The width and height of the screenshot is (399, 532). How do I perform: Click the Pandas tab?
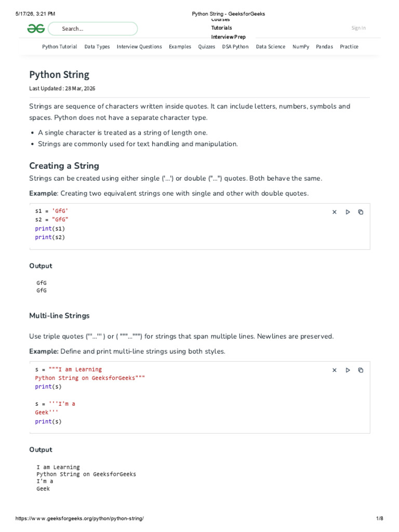[325, 46]
